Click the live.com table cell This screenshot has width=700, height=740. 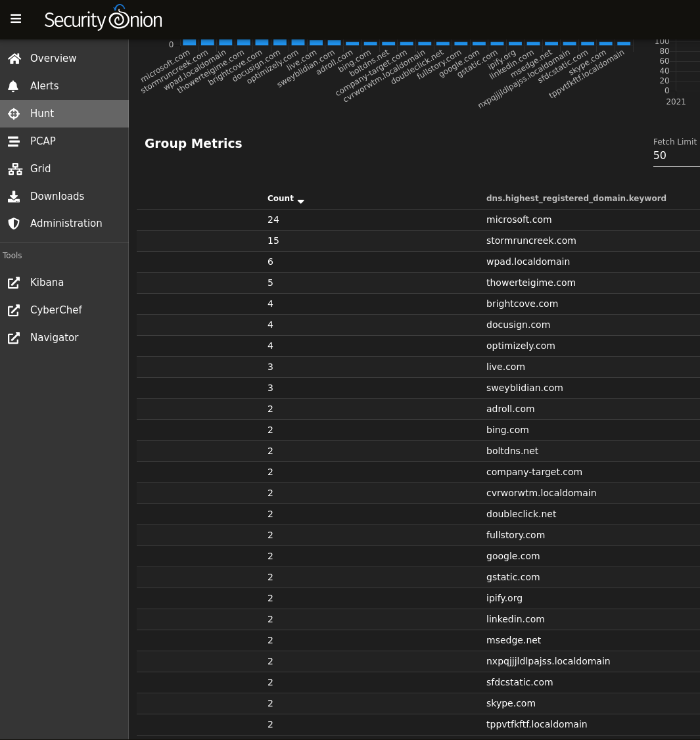pos(505,367)
